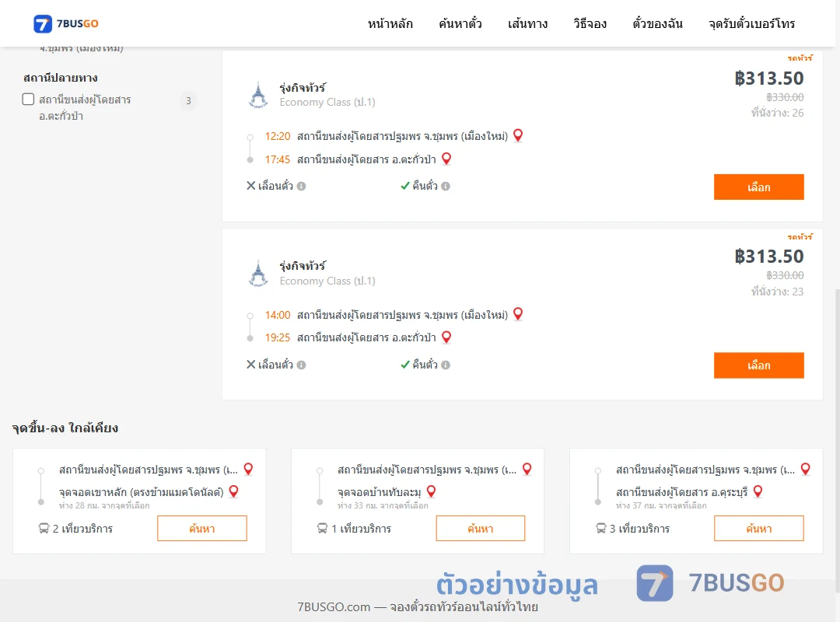Click operator logo of 14:00 รุ่งกิจทัวร์ trip
Image resolution: width=840 pixels, height=622 pixels.
coord(259,273)
